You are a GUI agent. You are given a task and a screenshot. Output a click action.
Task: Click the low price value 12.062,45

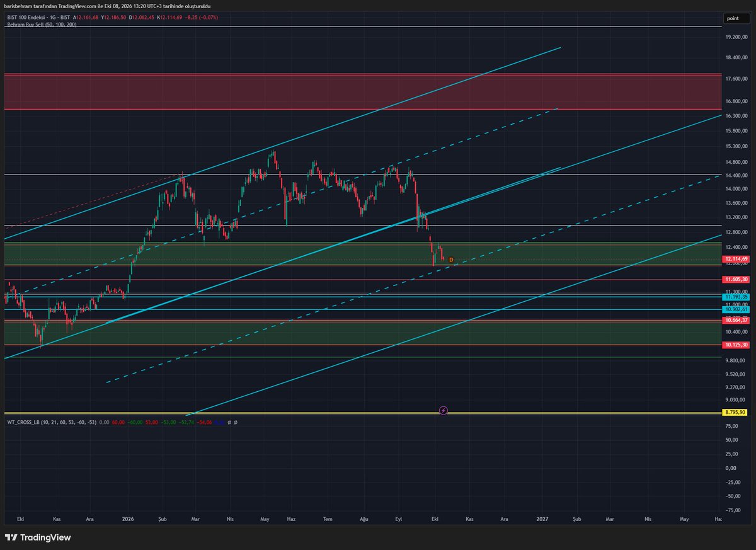tap(144, 17)
